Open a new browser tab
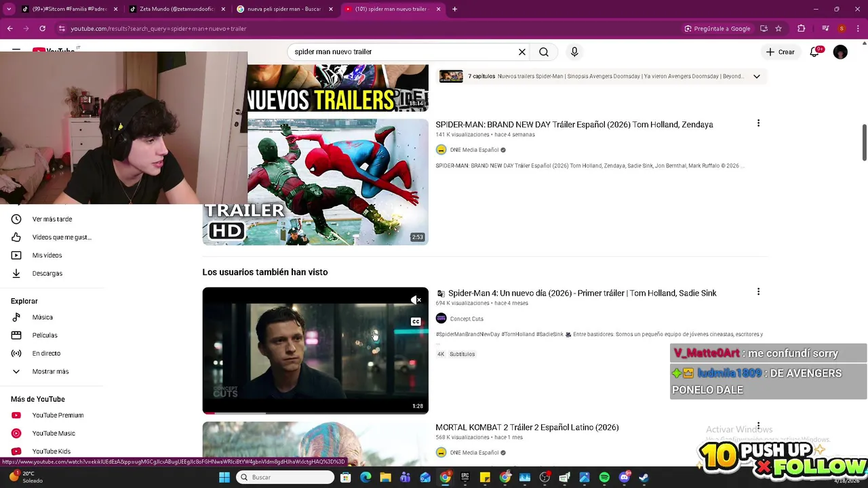Screen dimensions: 868x488 click(454, 9)
